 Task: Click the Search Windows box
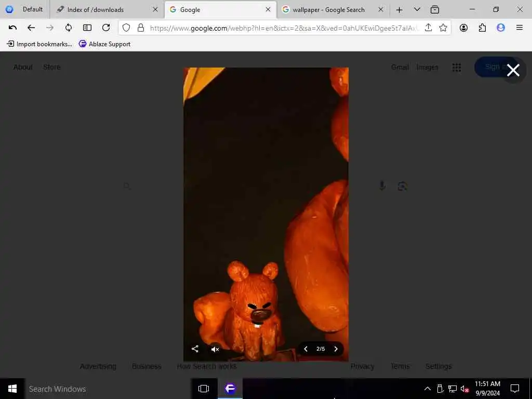pos(107,389)
